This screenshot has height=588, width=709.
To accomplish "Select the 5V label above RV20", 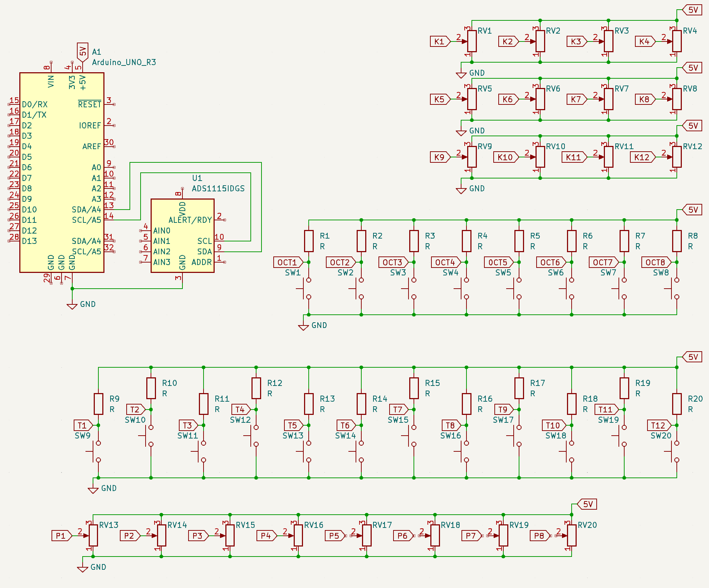I will click(x=587, y=504).
